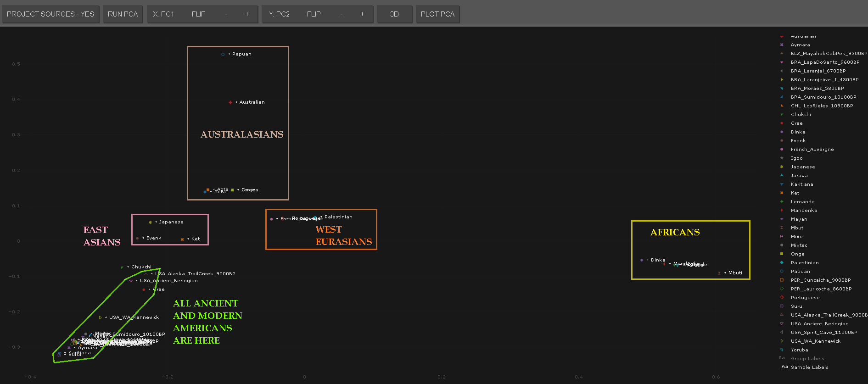Click the USA_WA_Kennewick point in plot
The width and height of the screenshot is (868, 384).
click(100, 317)
